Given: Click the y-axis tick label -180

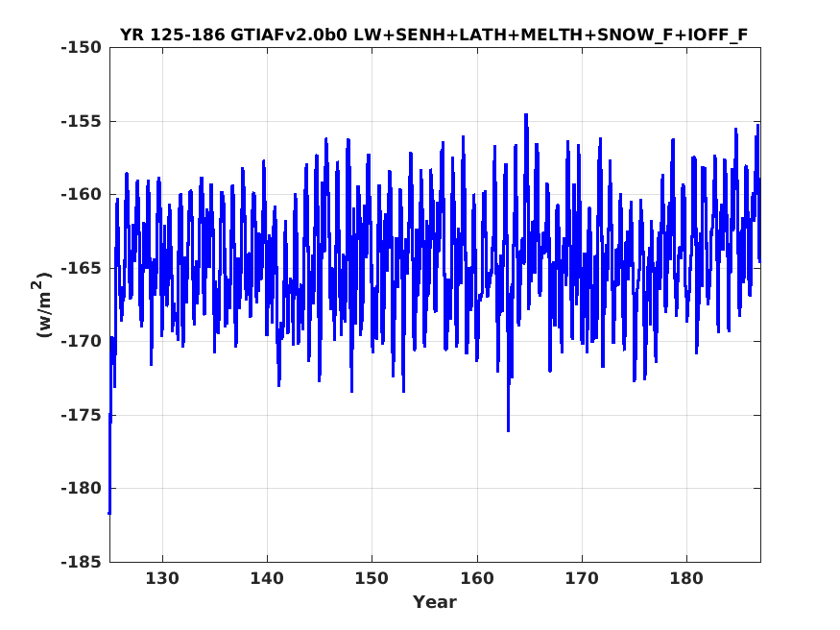Looking at the screenshot, I should click(81, 488).
